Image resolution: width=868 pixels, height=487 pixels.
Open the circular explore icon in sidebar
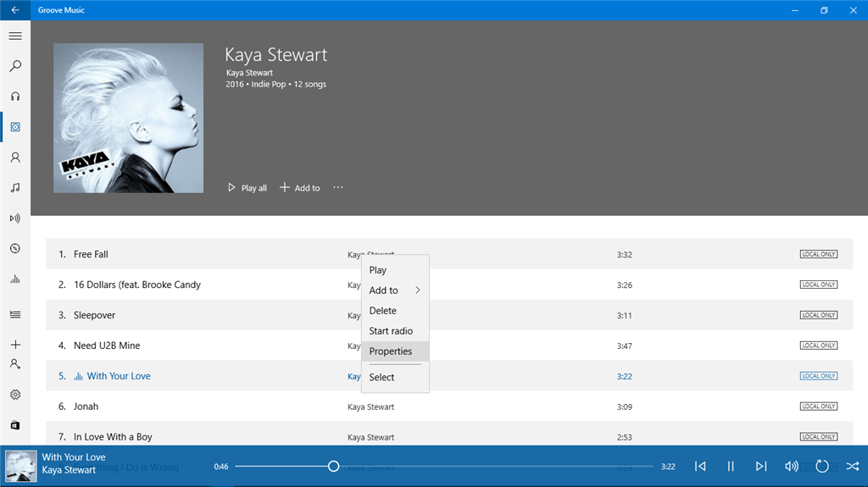tap(15, 248)
